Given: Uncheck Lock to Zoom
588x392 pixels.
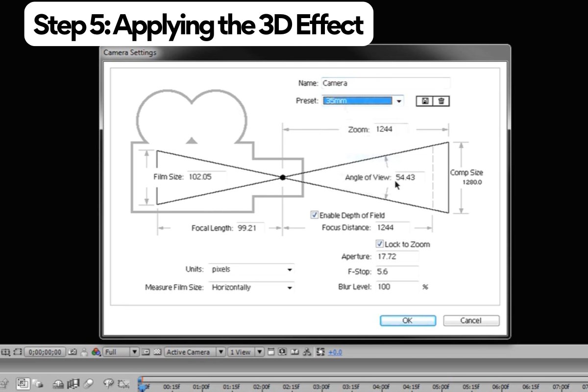Looking at the screenshot, I should pyautogui.click(x=379, y=244).
